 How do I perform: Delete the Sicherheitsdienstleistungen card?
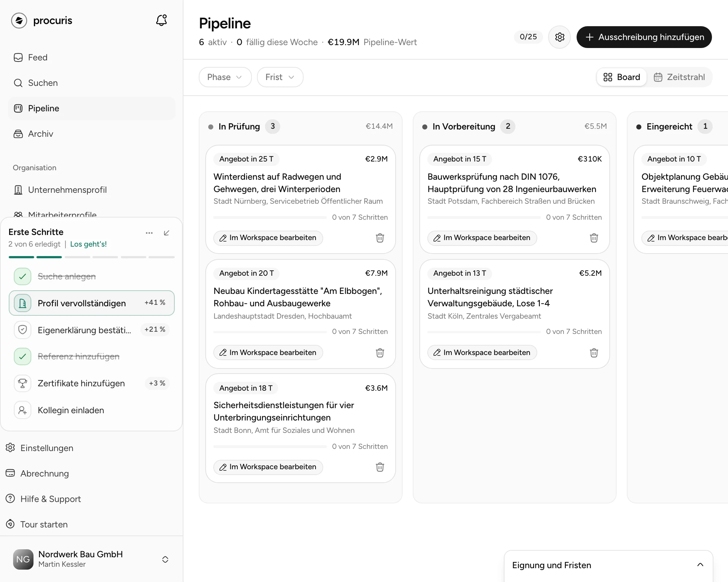[x=380, y=467]
